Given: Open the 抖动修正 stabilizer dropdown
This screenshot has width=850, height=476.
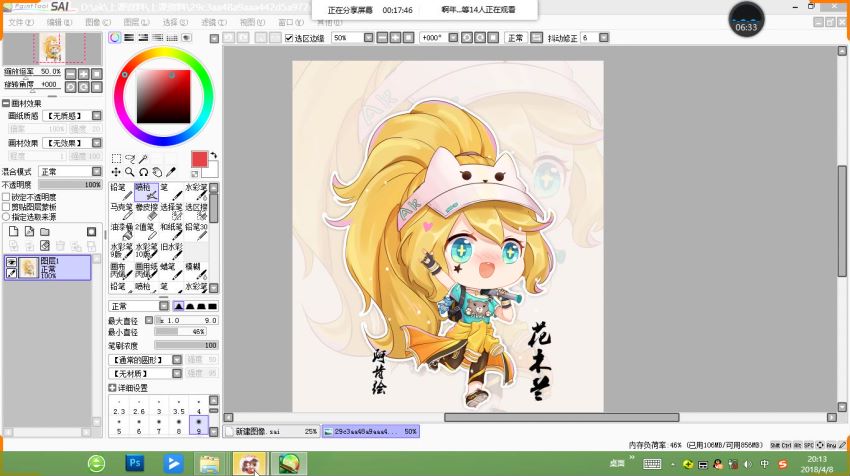Looking at the screenshot, I should pos(603,37).
